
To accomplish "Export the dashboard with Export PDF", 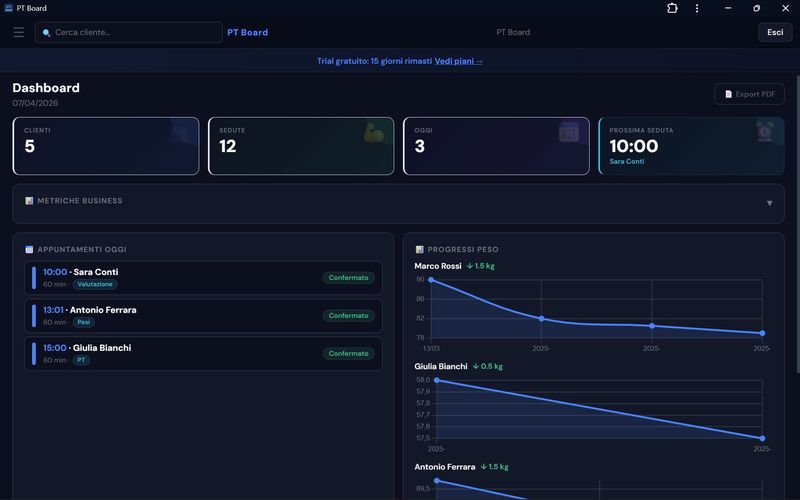I will point(749,94).
